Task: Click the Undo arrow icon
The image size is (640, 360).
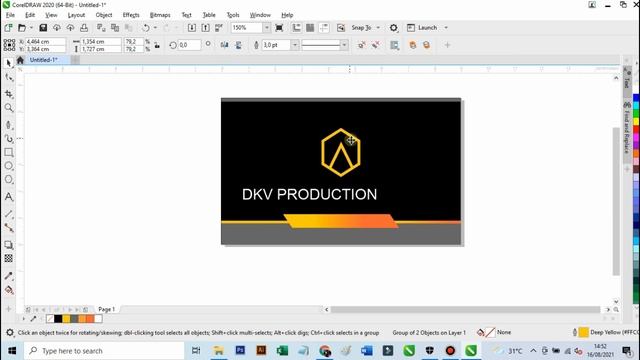Action: coord(146,28)
